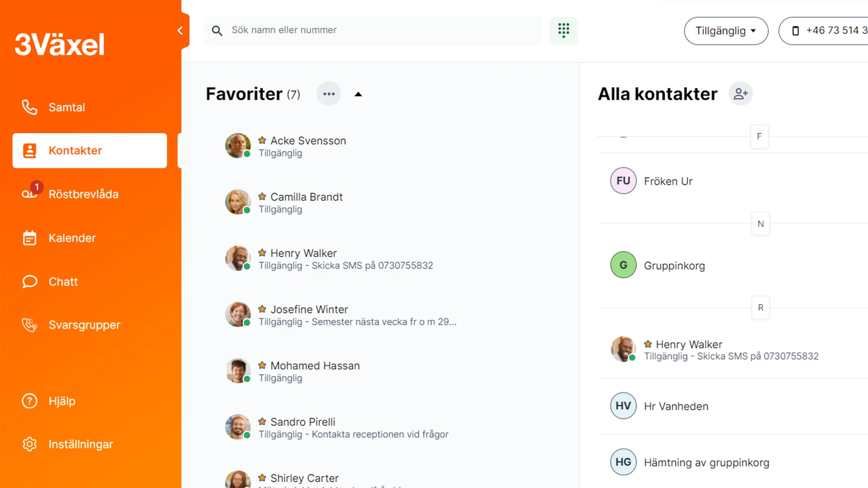
Task: Click the +46 73 514 phone number button
Action: coord(830,31)
